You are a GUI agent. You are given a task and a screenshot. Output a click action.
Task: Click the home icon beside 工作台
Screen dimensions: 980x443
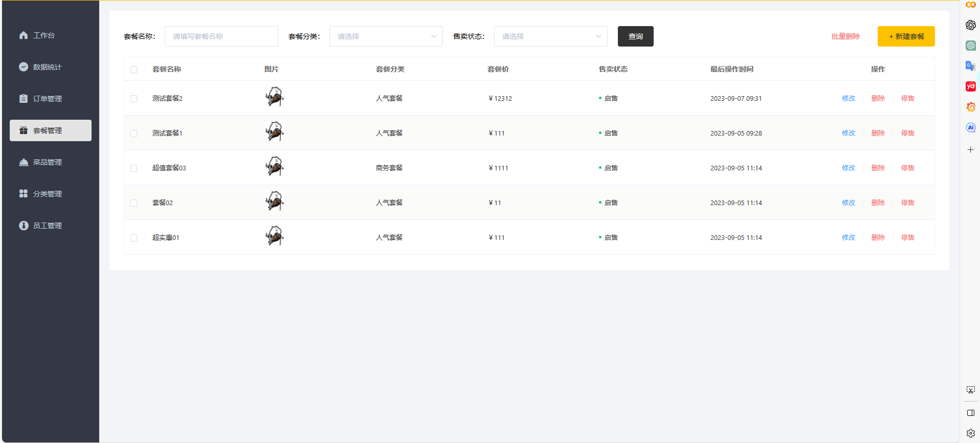click(x=24, y=35)
